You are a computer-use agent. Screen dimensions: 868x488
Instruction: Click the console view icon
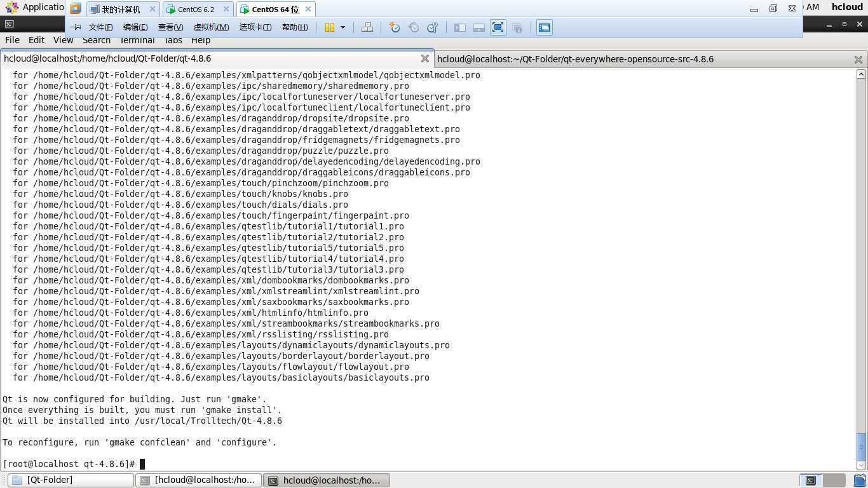click(x=545, y=27)
